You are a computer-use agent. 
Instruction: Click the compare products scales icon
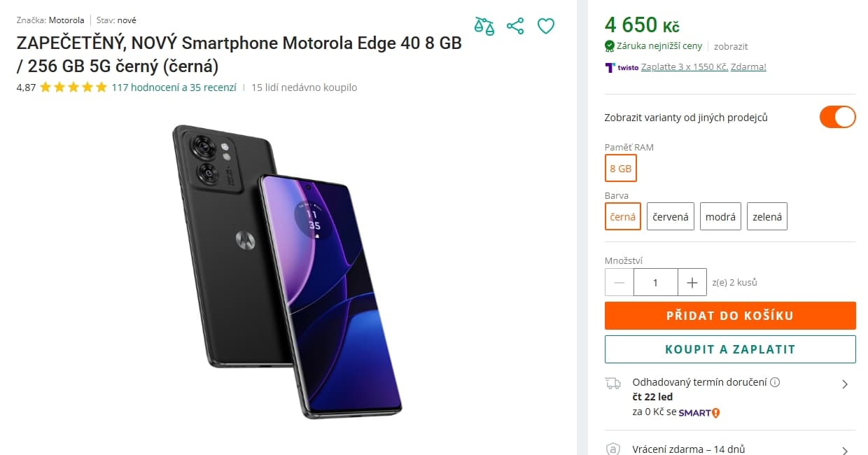485,25
